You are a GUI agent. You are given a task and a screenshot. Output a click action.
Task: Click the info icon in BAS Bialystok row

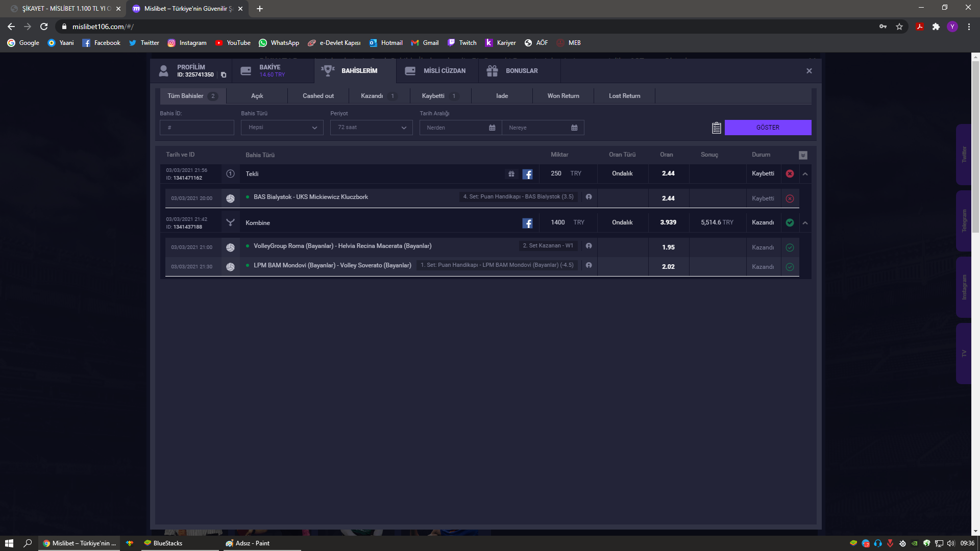[x=589, y=197]
